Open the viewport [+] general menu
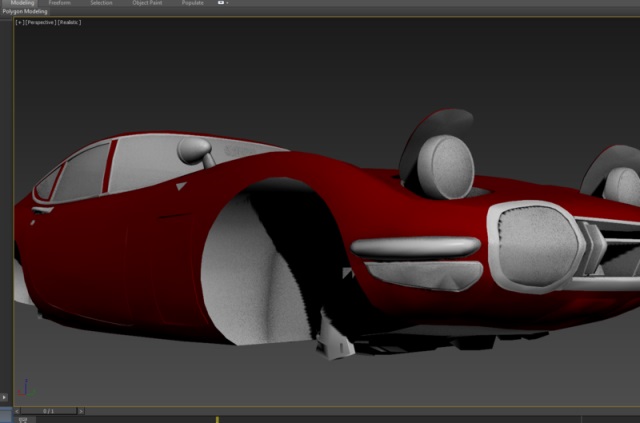 [x=19, y=22]
